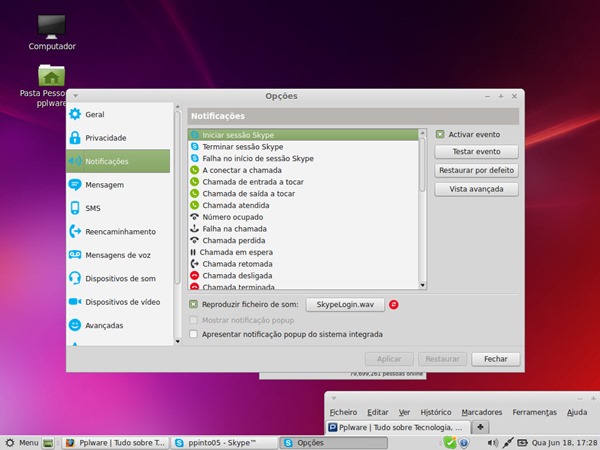Open 'Vista avançada' view
Viewport: 600px width, 450px height.
(476, 189)
